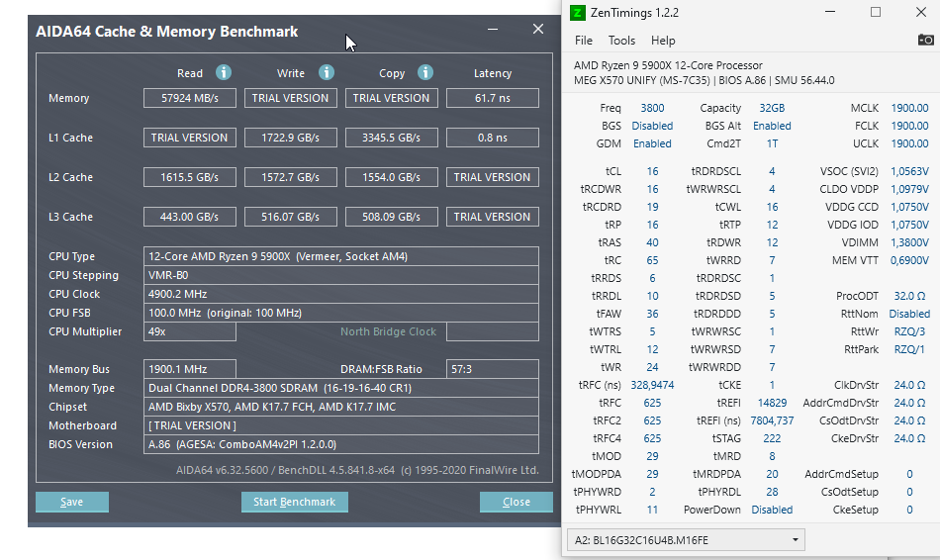The image size is (940, 560).
Task: Click the Copy info icon in AIDA64
Action: pyautogui.click(x=425, y=72)
